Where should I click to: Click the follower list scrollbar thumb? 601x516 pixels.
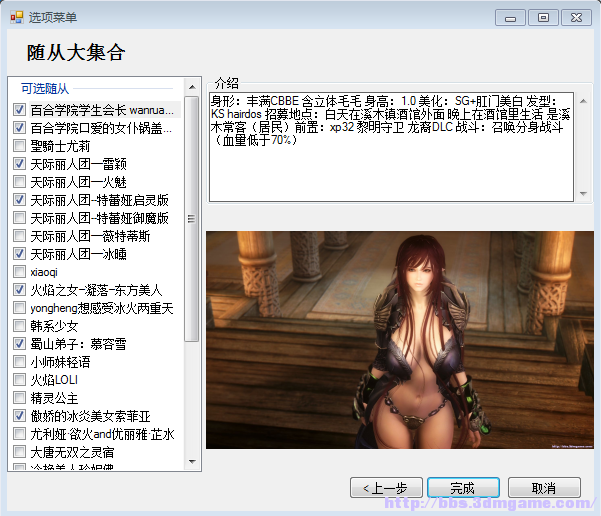pyautogui.click(x=191, y=219)
